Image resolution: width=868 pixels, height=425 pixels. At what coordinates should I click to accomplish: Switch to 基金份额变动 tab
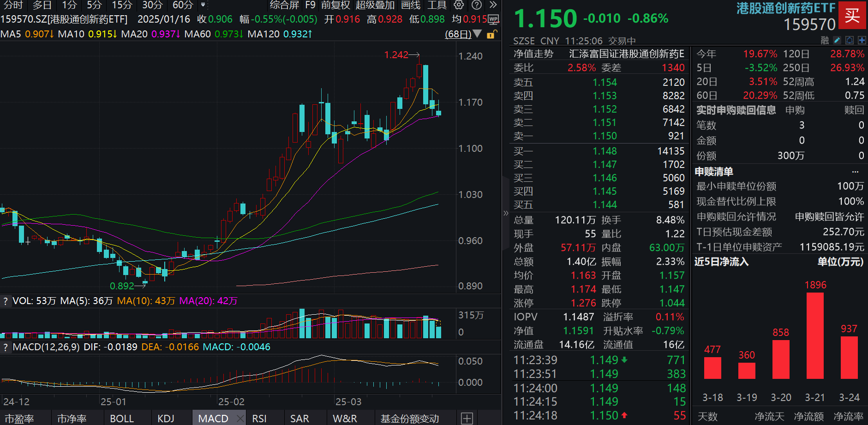[x=410, y=419]
